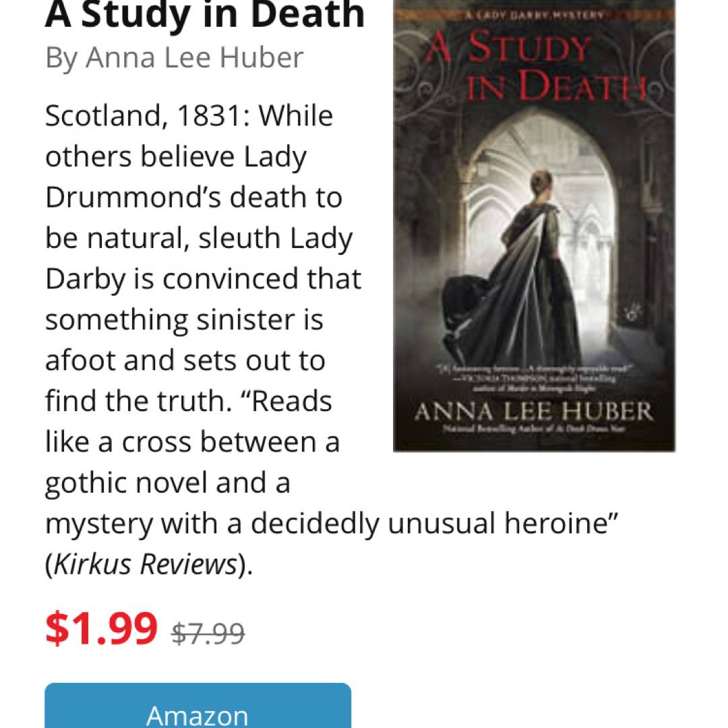Tap the italic Kirkus Reviews attribution

145,565
